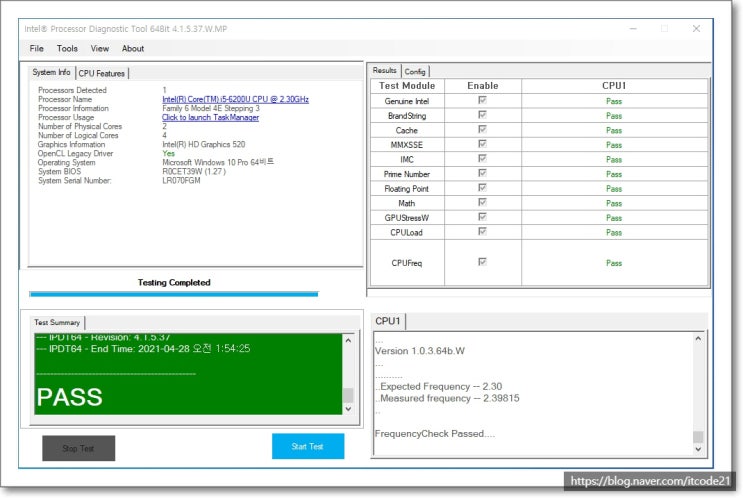Toggle the IMC enable checkbox
The image size is (743, 498).
pos(482,158)
